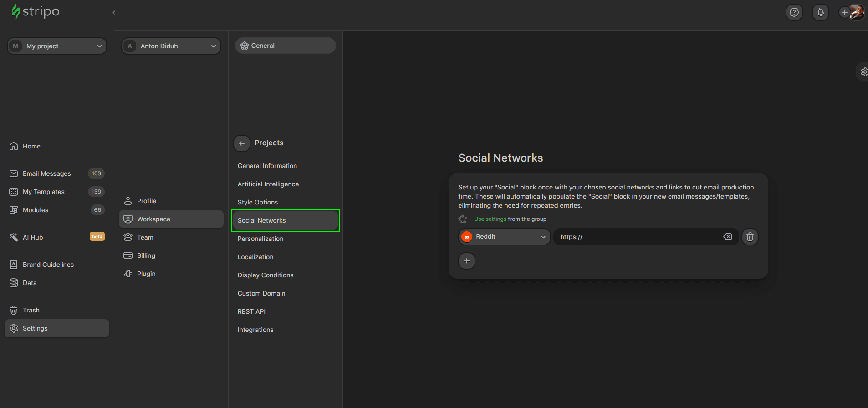Clear the Reddit URL field
The image size is (868, 408).
click(727, 237)
